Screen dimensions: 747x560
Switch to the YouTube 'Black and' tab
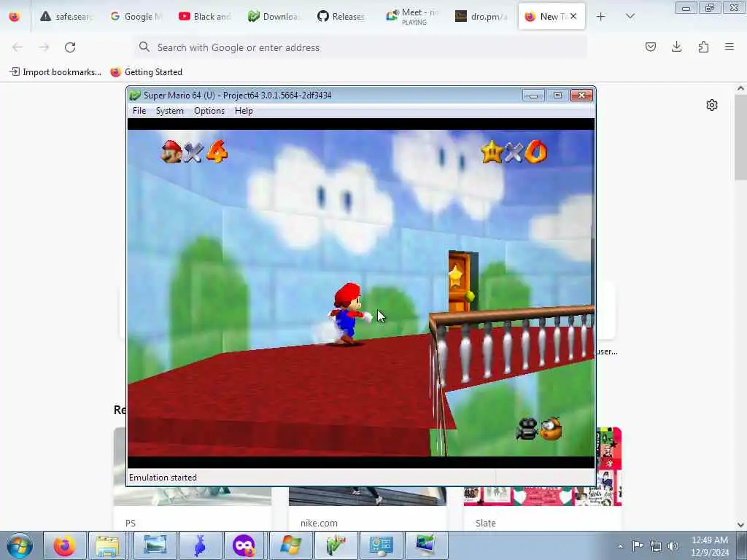(x=206, y=16)
